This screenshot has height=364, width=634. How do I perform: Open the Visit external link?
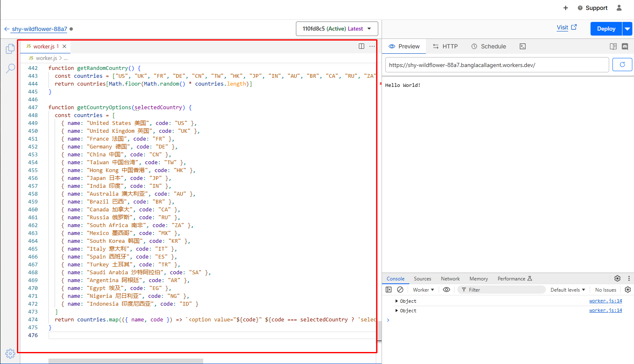tap(567, 27)
